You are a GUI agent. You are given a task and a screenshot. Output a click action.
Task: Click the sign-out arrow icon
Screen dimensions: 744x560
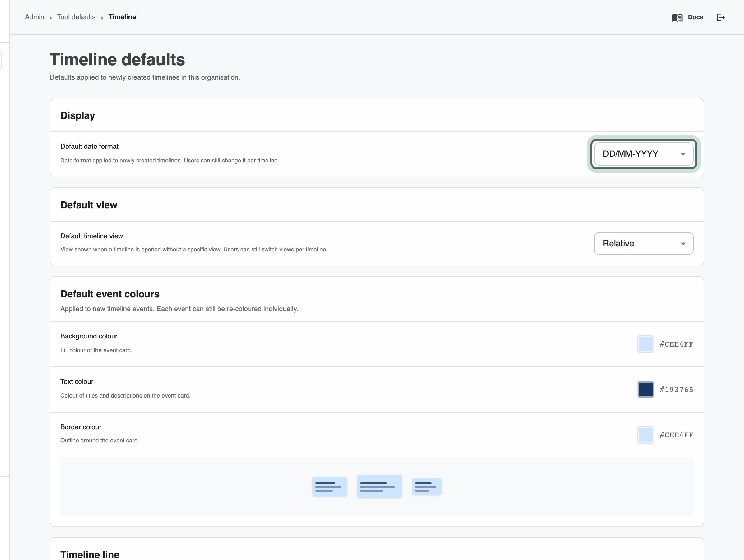coord(720,17)
